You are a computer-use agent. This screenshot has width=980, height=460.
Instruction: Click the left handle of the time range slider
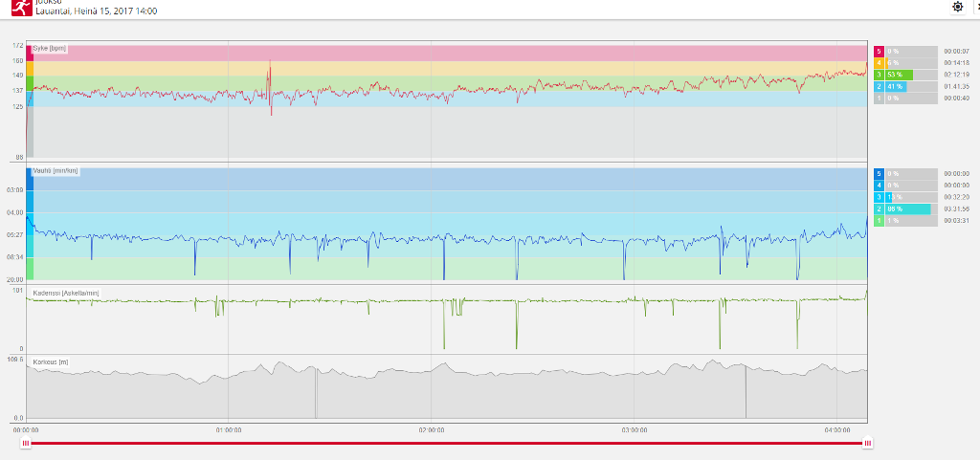[x=26, y=443]
